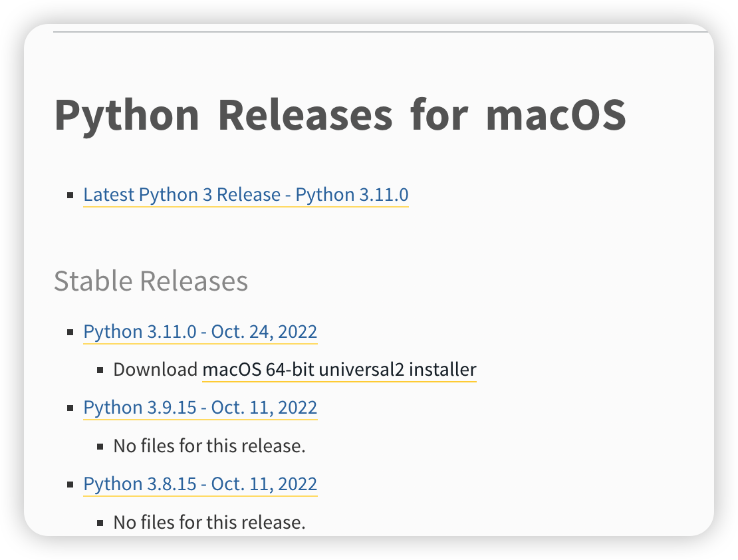Click the bullet before the Download installer line
738x560 pixels.
click(x=100, y=370)
